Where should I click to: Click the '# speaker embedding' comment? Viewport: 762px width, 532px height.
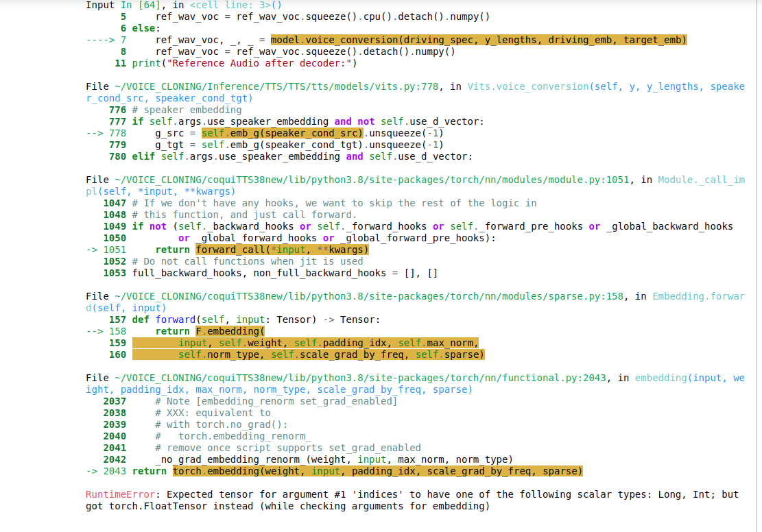[187, 110]
